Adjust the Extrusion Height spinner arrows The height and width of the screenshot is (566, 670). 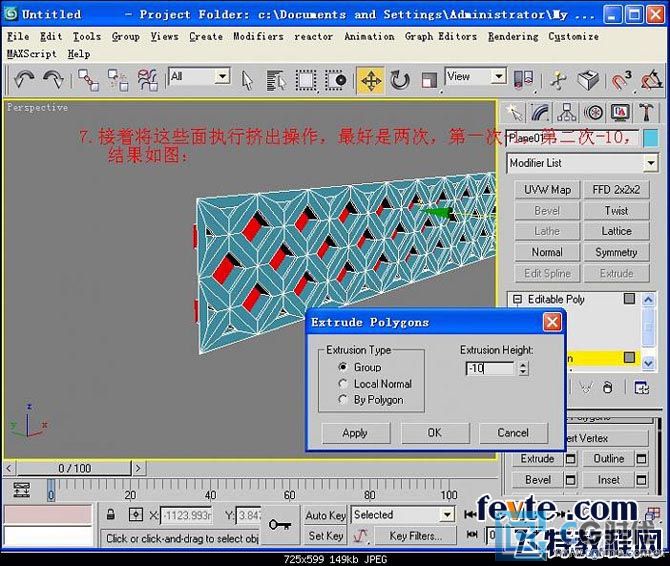523,368
